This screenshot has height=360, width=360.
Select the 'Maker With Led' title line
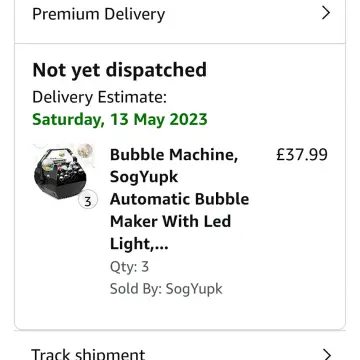tap(170, 221)
